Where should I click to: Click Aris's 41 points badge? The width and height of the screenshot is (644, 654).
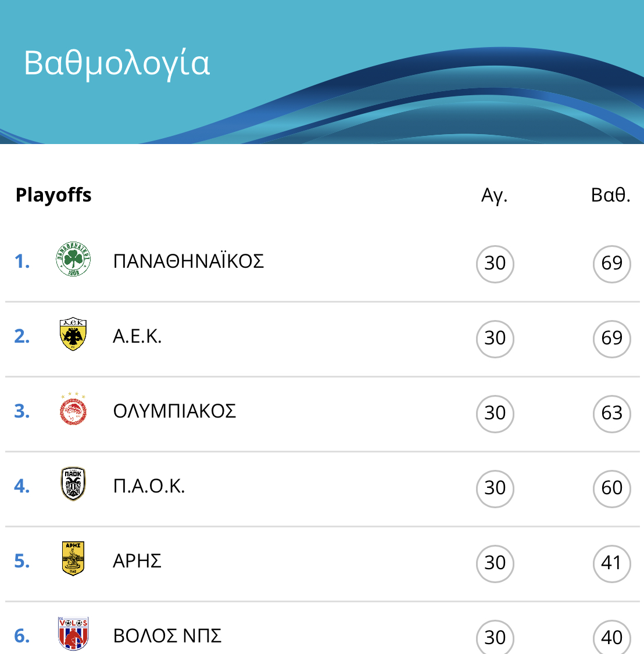(612, 564)
